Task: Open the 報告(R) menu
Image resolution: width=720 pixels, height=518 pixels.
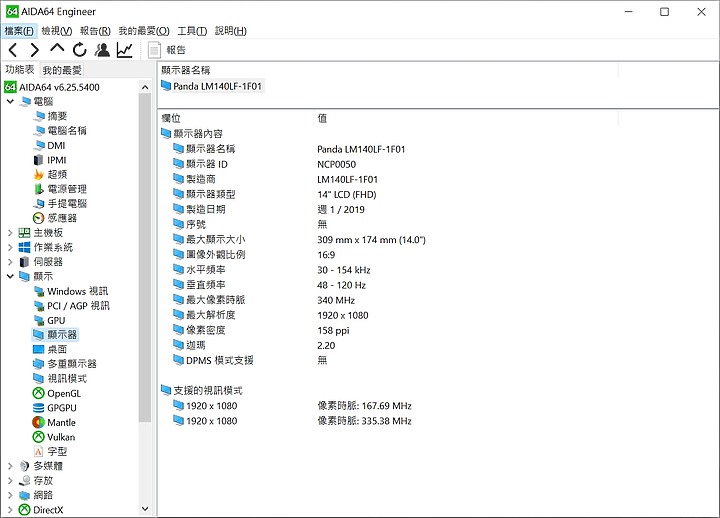Action: pyautogui.click(x=95, y=31)
